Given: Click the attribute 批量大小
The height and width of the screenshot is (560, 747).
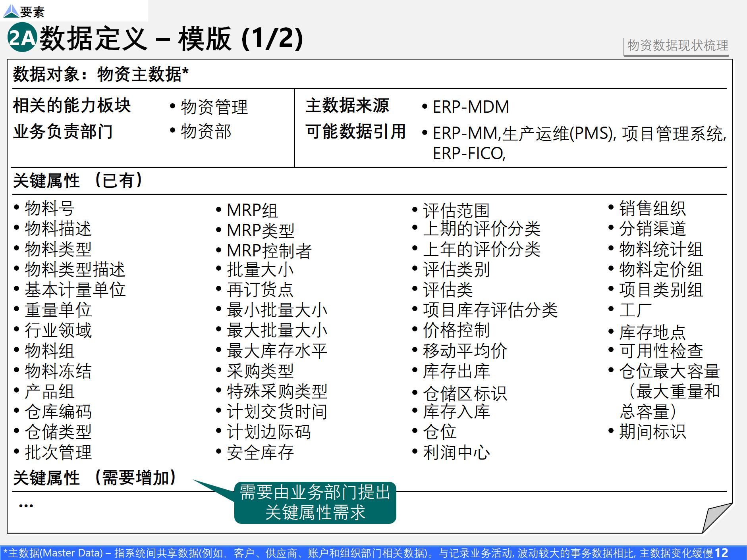Looking at the screenshot, I should (x=260, y=269).
